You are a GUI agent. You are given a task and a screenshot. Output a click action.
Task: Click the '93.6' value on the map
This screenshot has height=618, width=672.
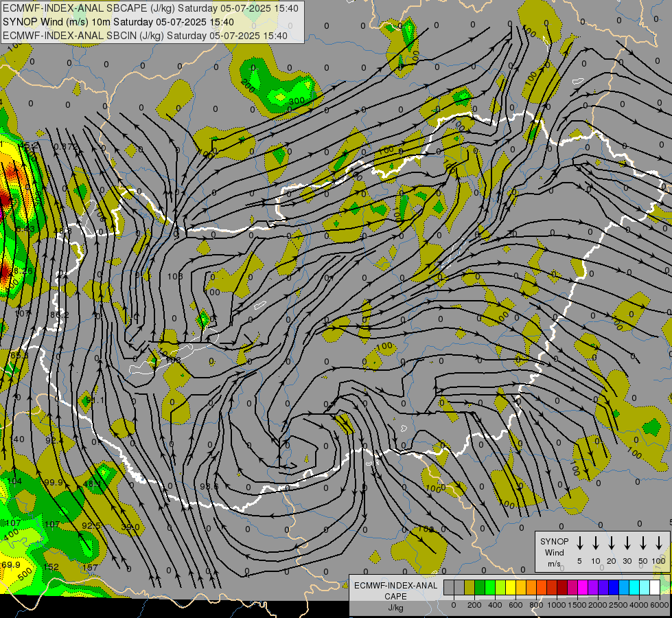pos(209,487)
